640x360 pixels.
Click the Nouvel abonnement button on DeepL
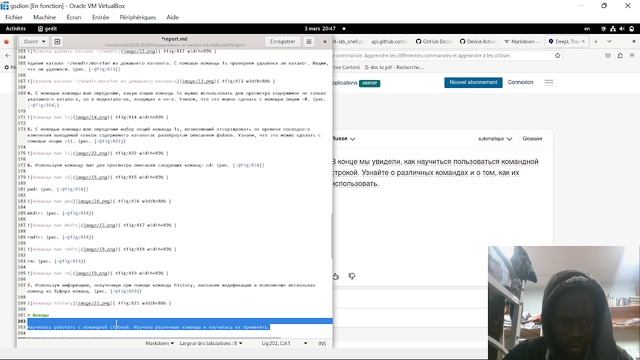click(x=473, y=82)
